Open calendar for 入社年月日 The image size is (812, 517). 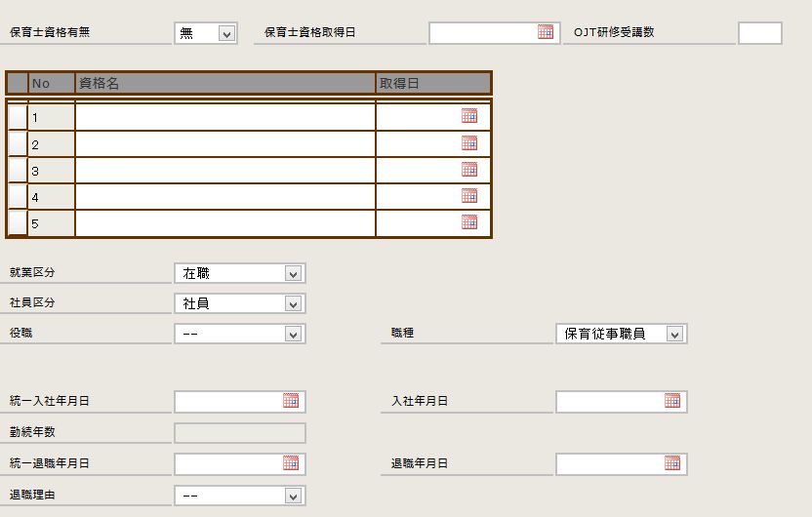(672, 401)
